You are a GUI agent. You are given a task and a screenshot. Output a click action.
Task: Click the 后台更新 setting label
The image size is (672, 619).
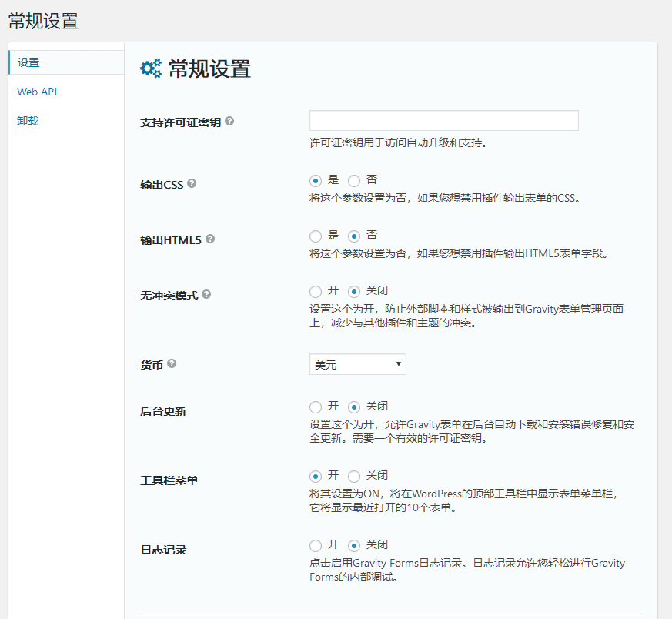163,412
